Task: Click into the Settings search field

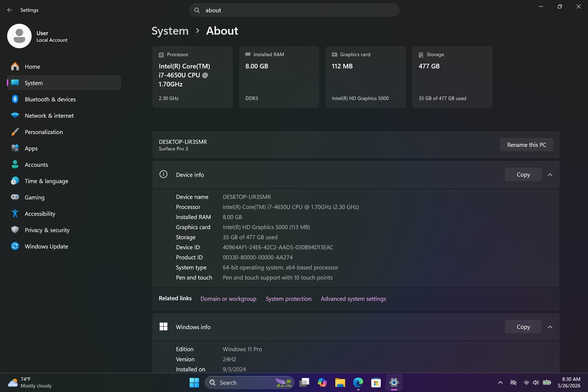Action: point(294,10)
